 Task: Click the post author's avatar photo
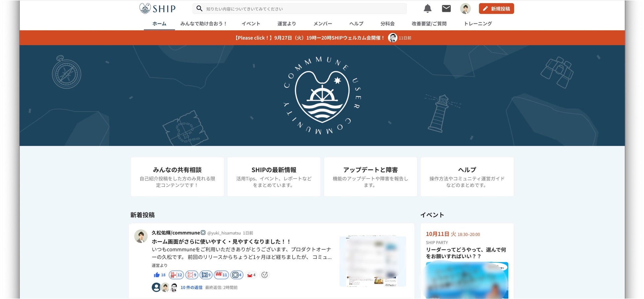coord(141,236)
